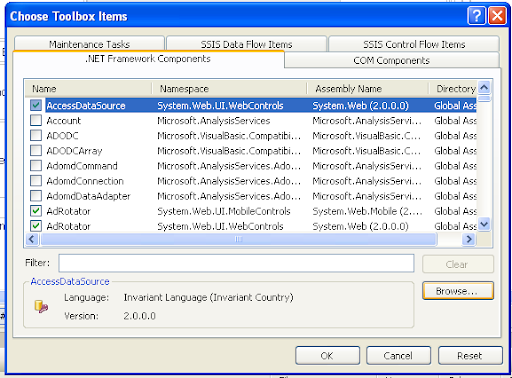Click the Clear filter button
Screen dimensions: 512x378
[458, 264]
